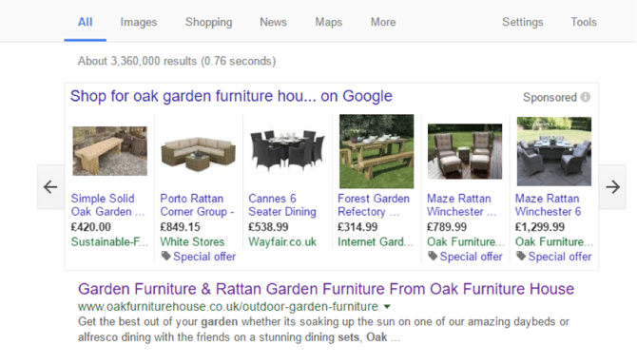Open the More menu
Viewport: 637px width, 364px height.
click(383, 22)
